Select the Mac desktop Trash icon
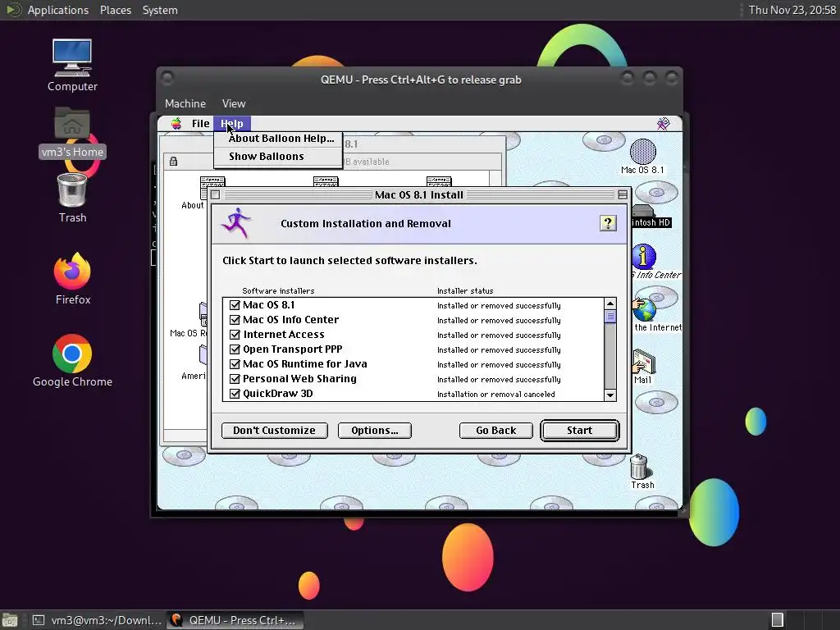This screenshot has height=630, width=840. tap(639, 467)
